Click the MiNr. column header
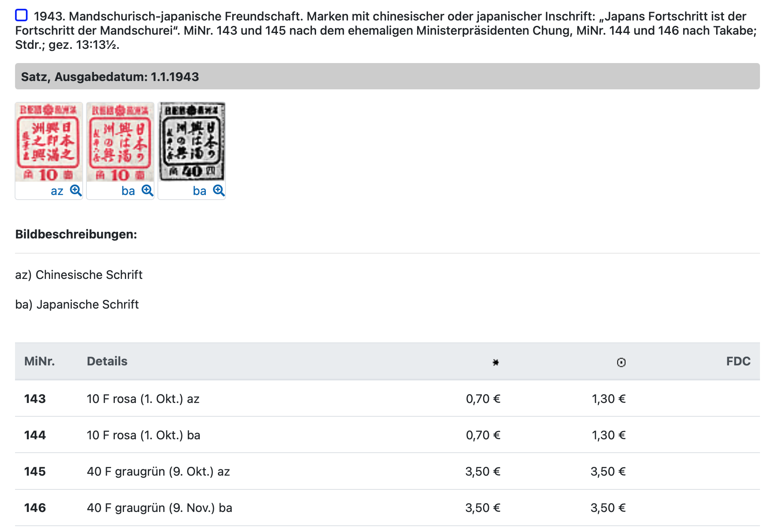The image size is (770, 532). (x=39, y=361)
